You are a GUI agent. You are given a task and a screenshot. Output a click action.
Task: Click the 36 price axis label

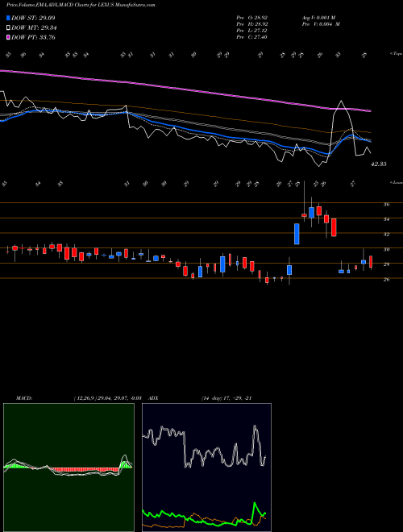pos(386,205)
